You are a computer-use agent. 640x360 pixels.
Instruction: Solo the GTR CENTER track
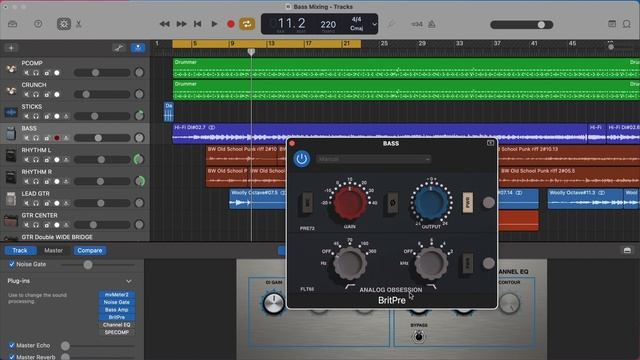coord(36,224)
